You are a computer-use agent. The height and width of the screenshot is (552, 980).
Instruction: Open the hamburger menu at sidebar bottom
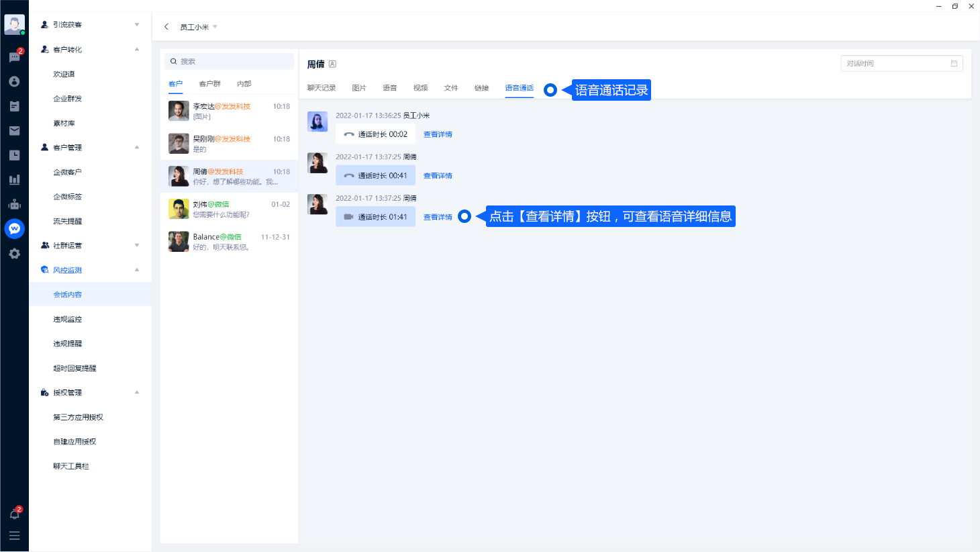point(14,536)
